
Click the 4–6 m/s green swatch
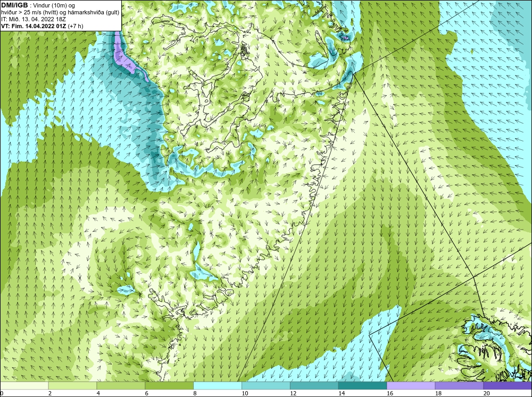click(121, 385)
